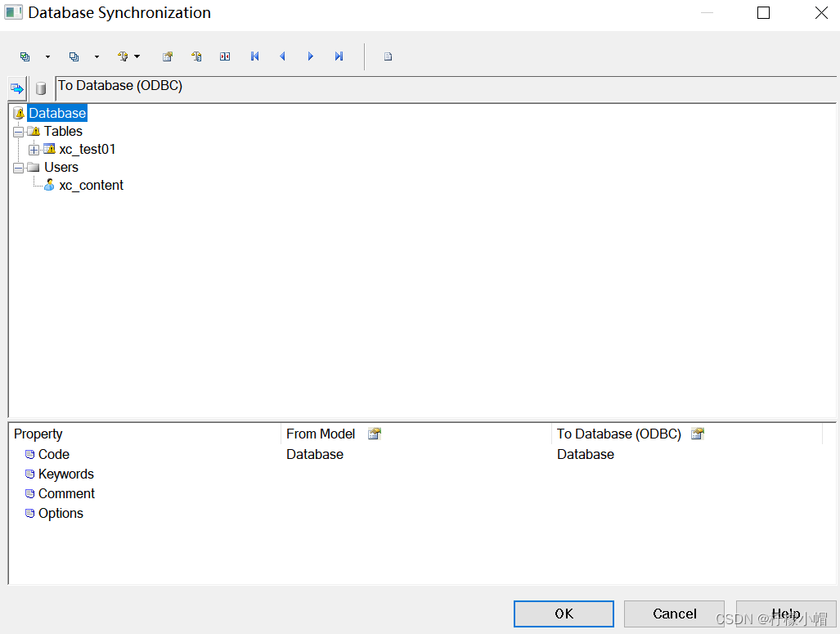The height and width of the screenshot is (634, 840).
Task: Click the Code property icon
Action: point(30,455)
